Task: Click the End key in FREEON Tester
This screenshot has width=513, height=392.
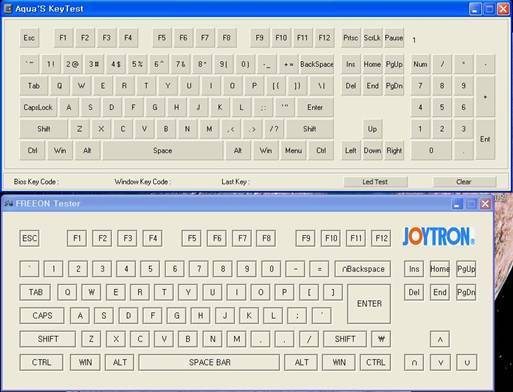Action: [x=440, y=292]
